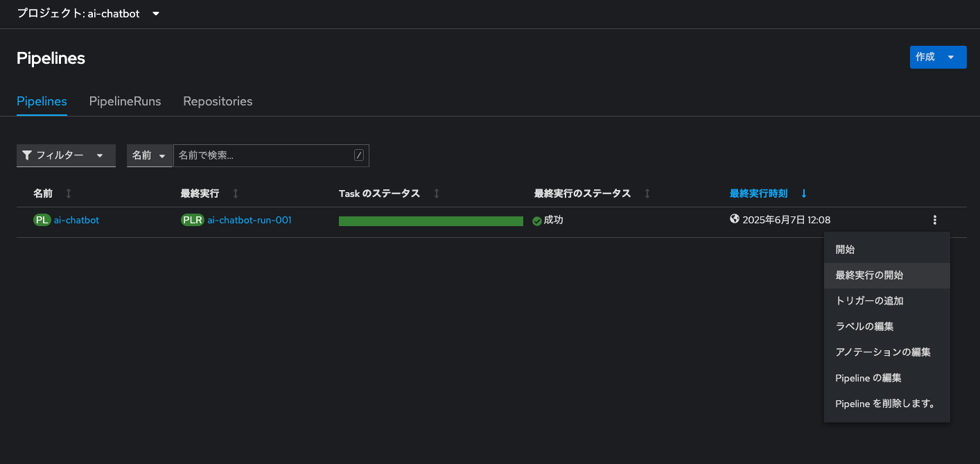Select 開始 from the context menu

(887, 250)
